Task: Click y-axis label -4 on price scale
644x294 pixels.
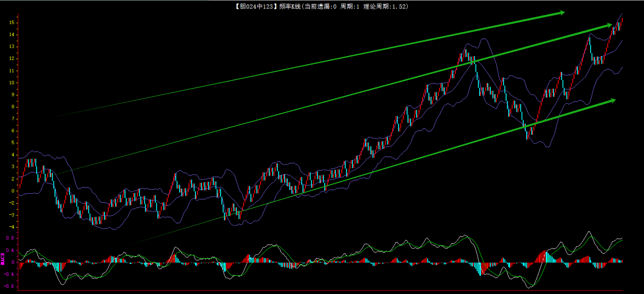Action: pyautogui.click(x=12, y=227)
